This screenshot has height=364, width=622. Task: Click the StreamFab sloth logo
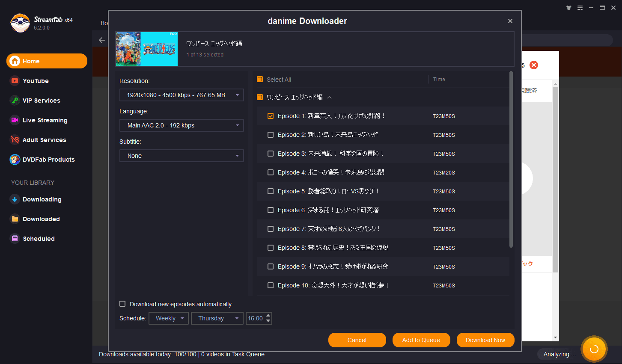pyautogui.click(x=20, y=23)
